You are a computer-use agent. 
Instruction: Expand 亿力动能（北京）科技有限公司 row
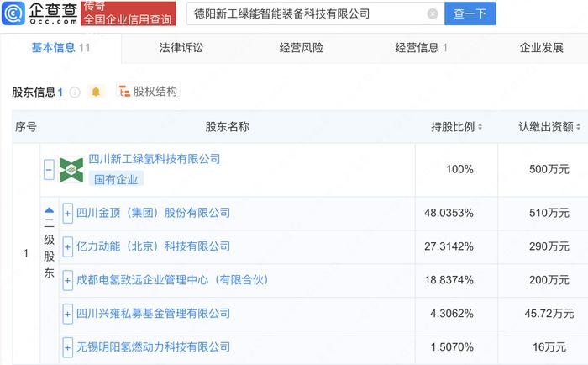[67, 246]
